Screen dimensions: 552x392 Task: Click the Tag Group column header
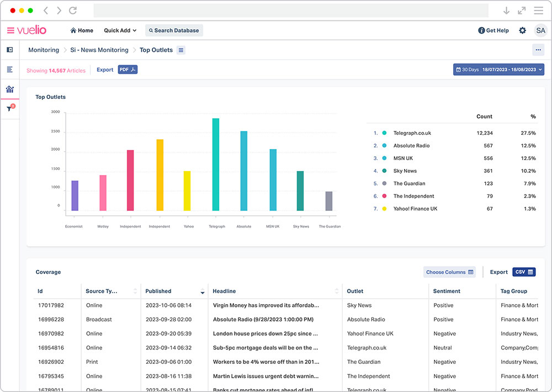point(513,292)
